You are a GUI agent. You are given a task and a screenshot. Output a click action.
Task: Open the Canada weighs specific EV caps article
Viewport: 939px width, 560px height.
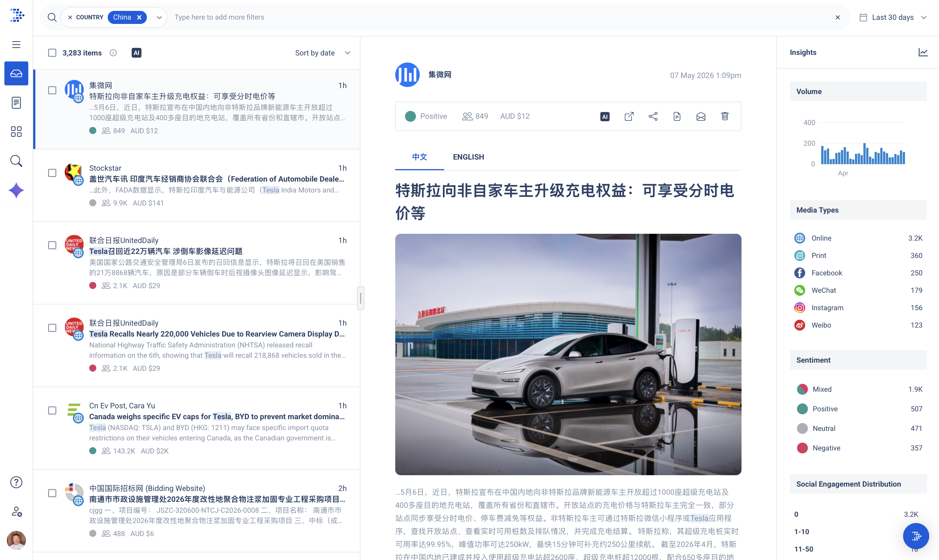(217, 417)
